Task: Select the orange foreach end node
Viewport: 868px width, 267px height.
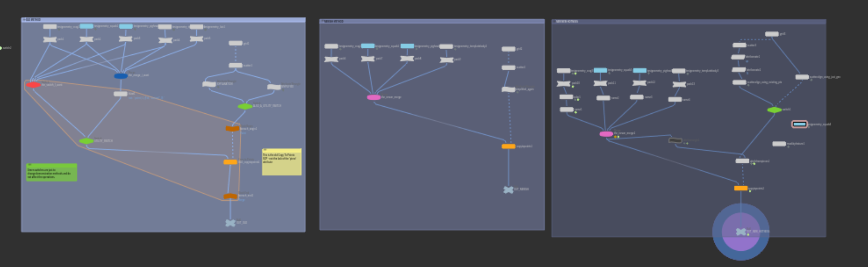Action: tap(230, 196)
